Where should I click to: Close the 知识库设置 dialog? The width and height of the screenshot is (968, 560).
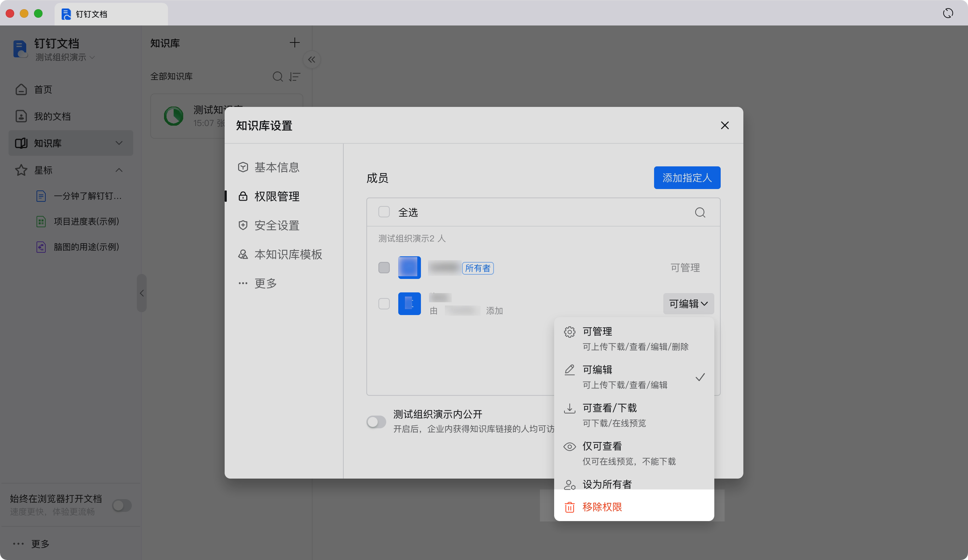(x=725, y=126)
